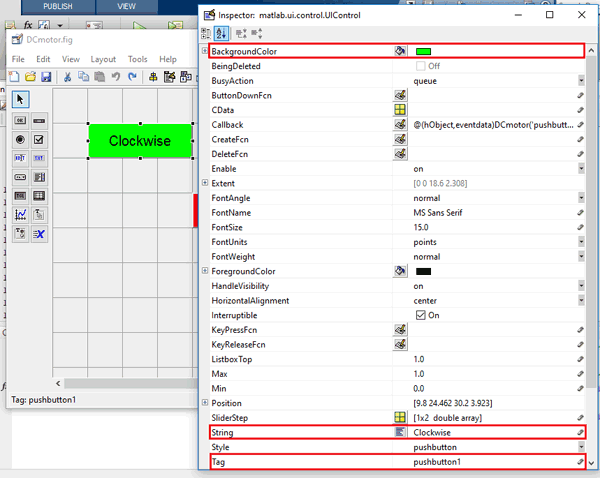Click the Cut icon in GUIDE toolbar
Viewport: 600px width, 478px height.
[x=68, y=76]
